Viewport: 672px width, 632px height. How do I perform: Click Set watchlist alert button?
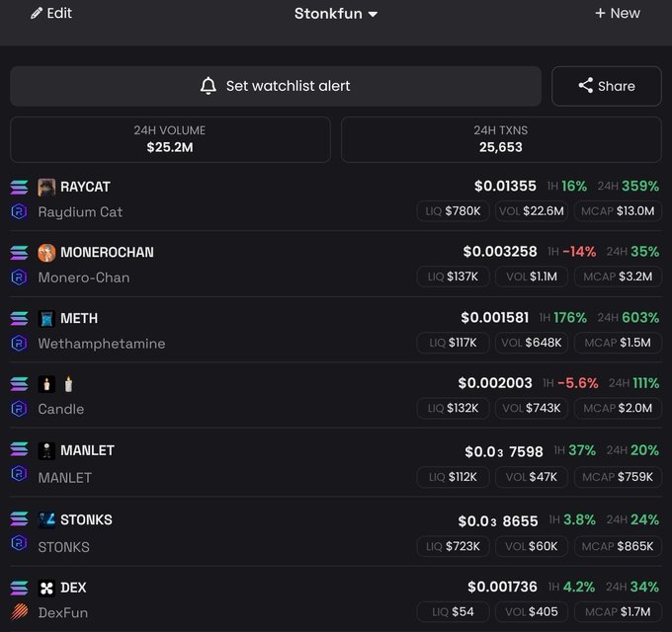click(x=276, y=86)
